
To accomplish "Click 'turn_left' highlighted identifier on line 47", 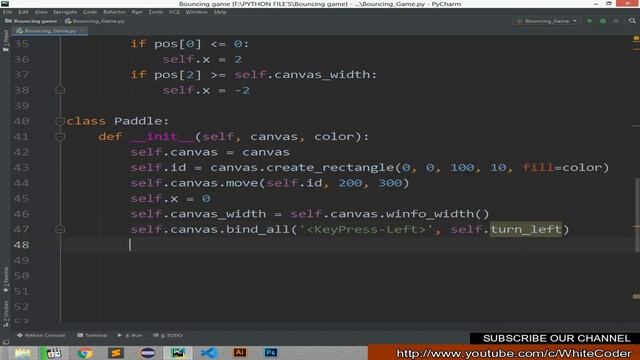I will click(526, 229).
